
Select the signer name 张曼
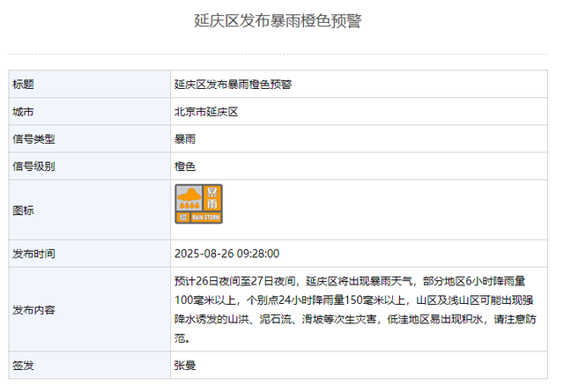(x=185, y=366)
